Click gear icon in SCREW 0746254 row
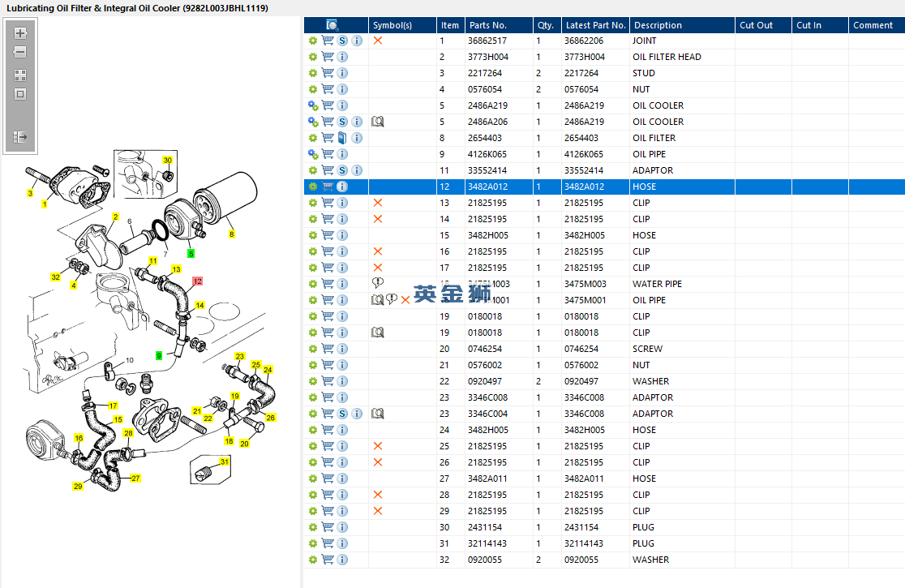Viewport: 905px width, 588px height. (x=313, y=349)
